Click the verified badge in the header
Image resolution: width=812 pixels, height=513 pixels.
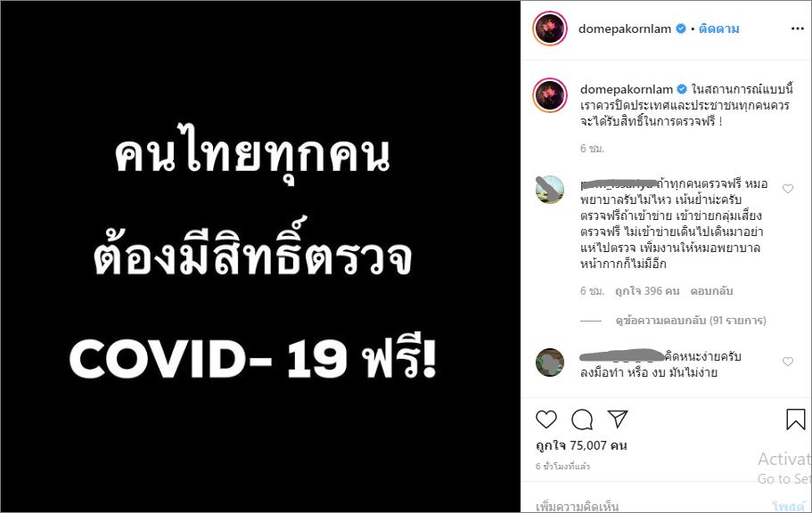682,28
